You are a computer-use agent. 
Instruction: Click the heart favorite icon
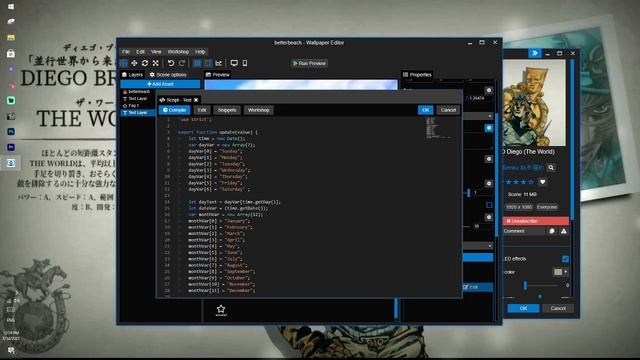click(x=542, y=182)
